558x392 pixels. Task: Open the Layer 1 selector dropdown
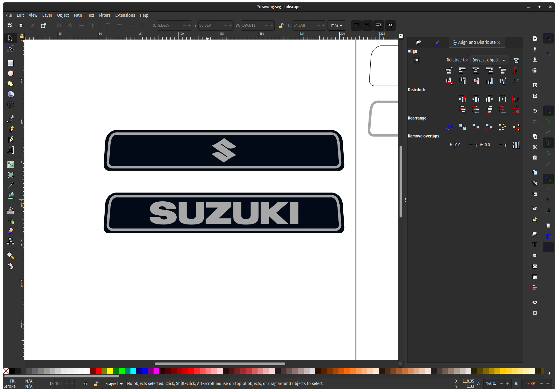[x=114, y=384]
